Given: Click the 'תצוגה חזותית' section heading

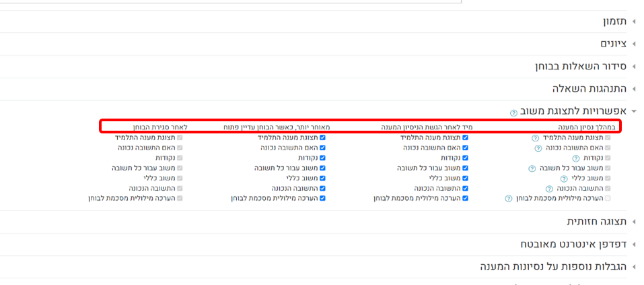Looking at the screenshot, I should [x=596, y=222].
